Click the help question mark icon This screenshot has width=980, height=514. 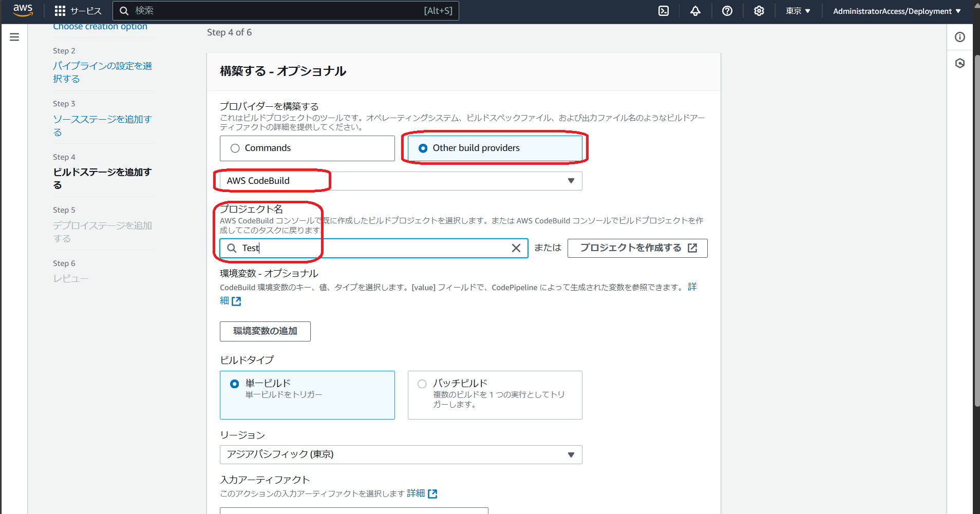727,11
